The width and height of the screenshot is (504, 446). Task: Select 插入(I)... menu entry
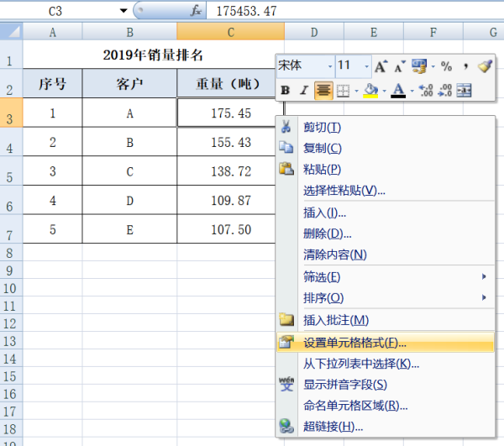tap(385, 213)
